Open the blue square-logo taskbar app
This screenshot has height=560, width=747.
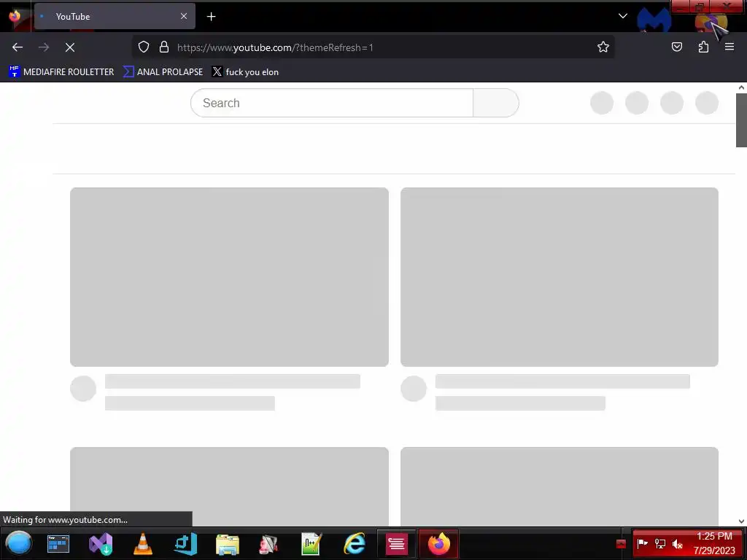(185, 544)
